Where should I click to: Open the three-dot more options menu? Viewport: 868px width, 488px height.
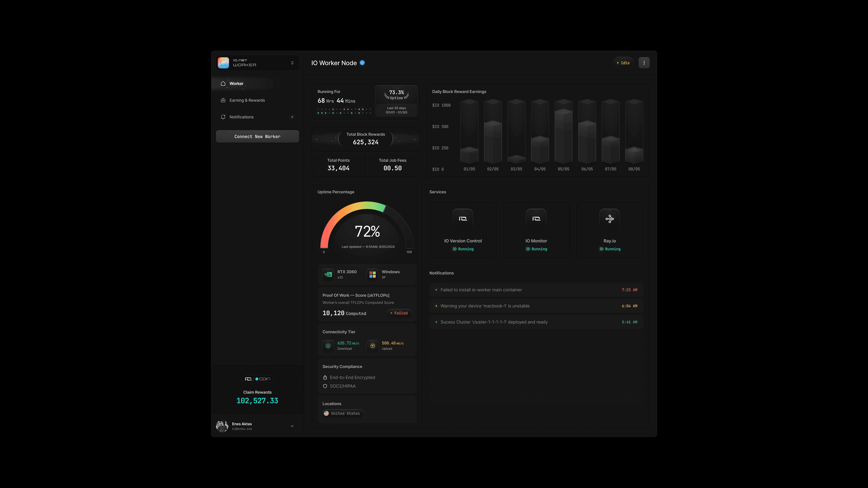tap(644, 63)
